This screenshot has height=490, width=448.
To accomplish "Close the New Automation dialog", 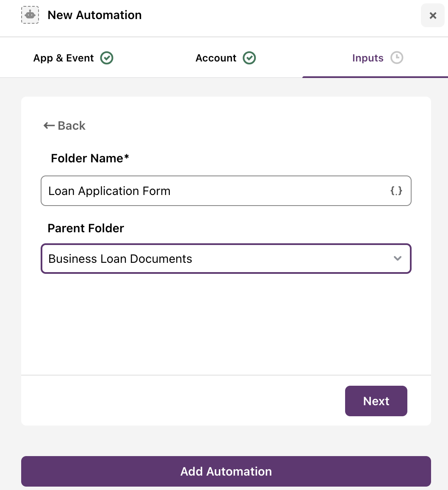I will [433, 15].
